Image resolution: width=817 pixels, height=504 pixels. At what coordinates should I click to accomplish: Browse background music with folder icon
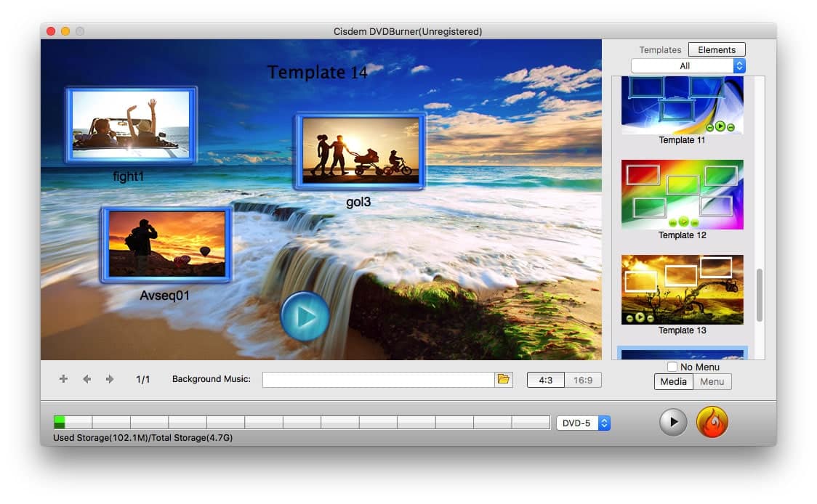tap(503, 379)
